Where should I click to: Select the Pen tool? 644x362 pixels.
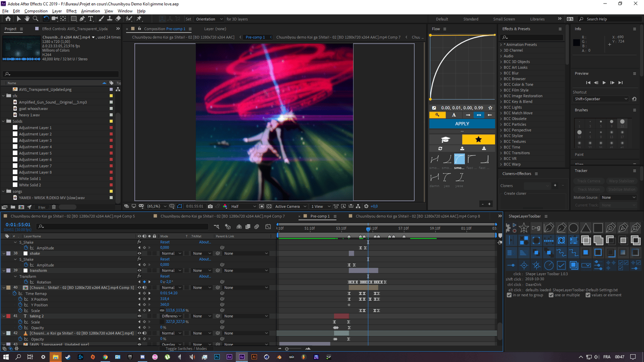(x=82, y=19)
